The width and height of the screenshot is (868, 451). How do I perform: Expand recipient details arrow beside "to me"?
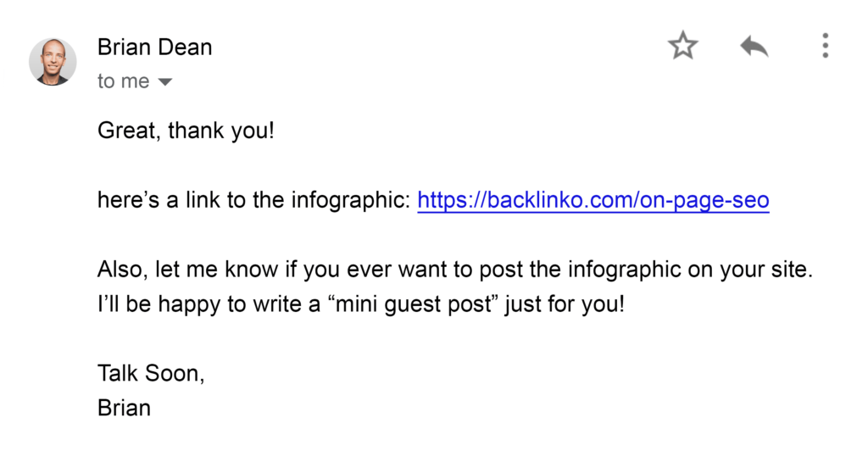[165, 82]
